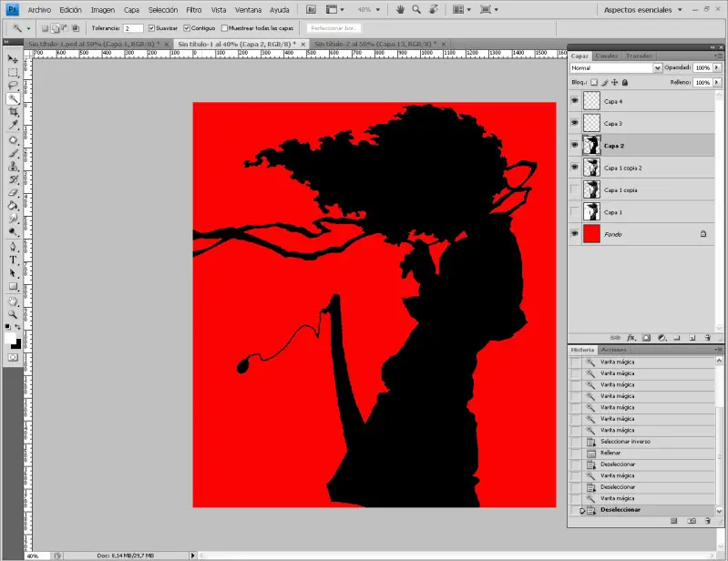
Task: Open the Opacidad slider arrow
Action: pos(717,67)
